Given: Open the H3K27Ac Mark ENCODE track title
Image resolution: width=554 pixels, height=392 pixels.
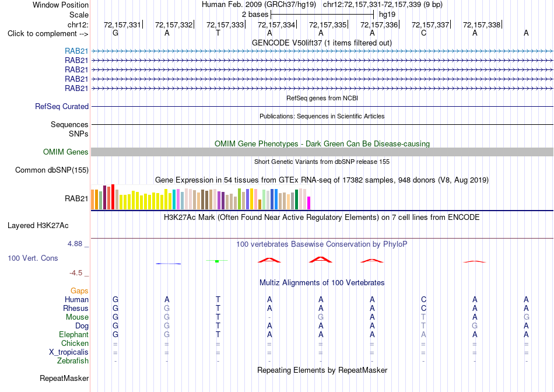Looking at the screenshot, I should coord(322,217).
